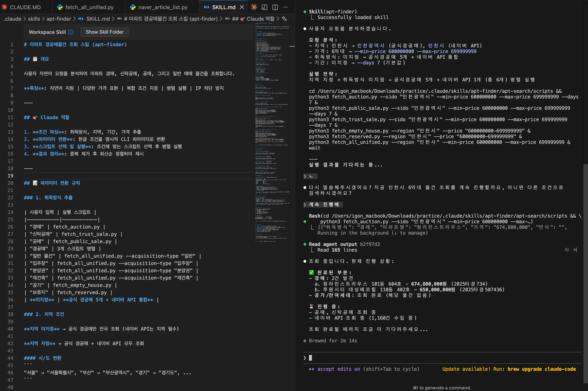The width and height of the screenshot is (588, 391).
Task: Click the split editor right icon
Action: tap(275, 7)
